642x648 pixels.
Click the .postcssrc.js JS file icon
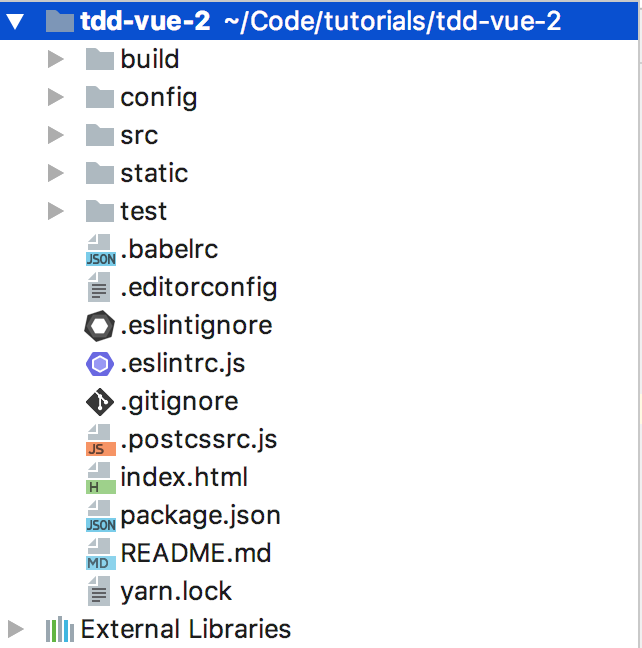100,440
